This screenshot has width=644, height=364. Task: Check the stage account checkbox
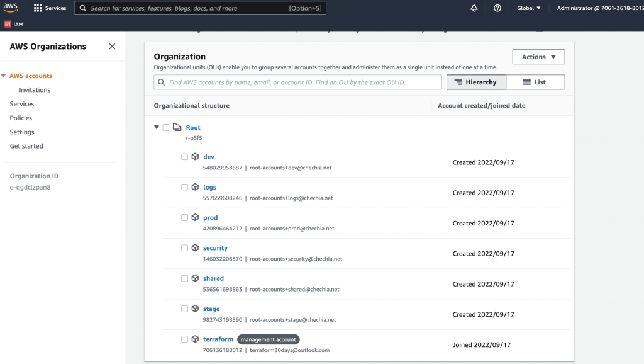(184, 309)
